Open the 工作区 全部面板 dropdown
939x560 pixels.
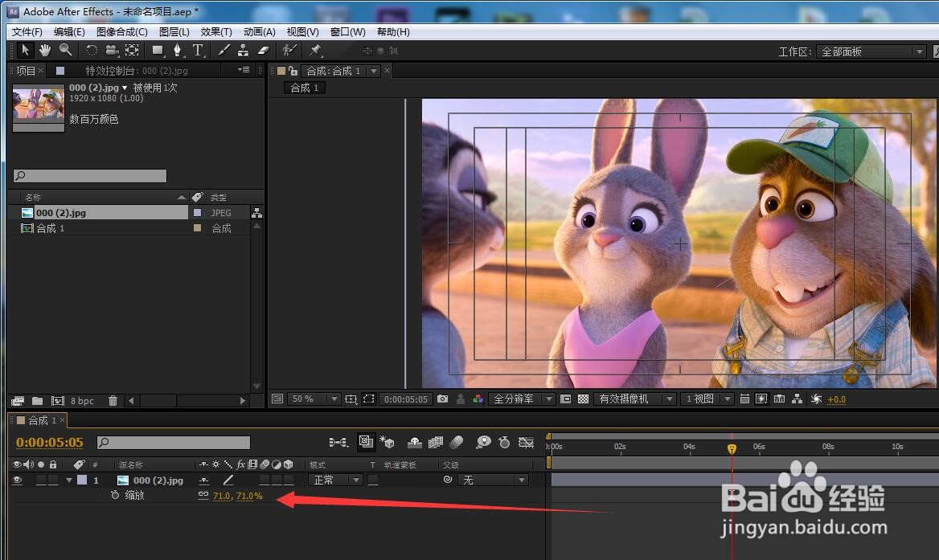point(871,52)
